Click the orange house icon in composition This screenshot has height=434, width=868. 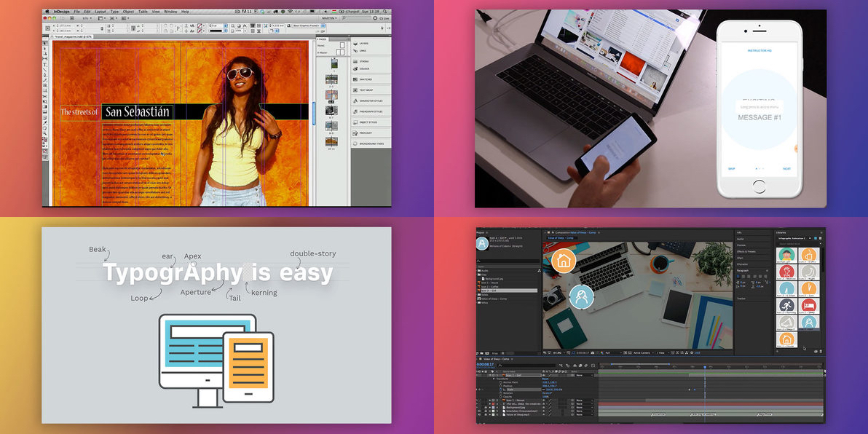pos(563,260)
